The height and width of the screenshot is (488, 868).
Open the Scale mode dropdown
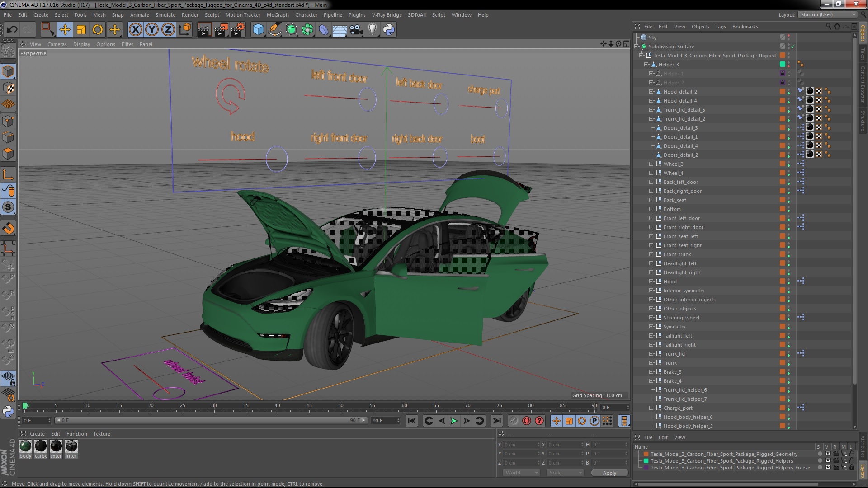point(565,473)
